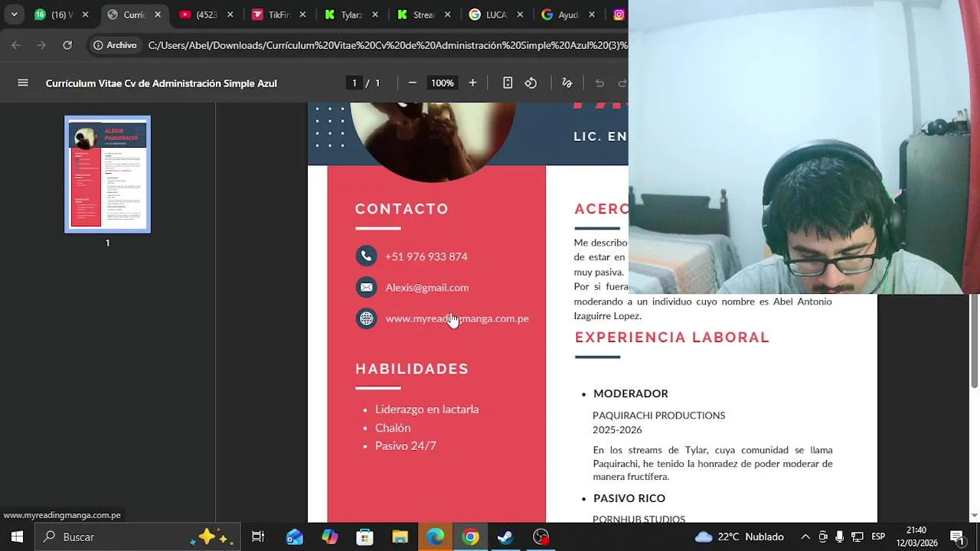
Task: Open Copilot from the taskbar
Action: pos(329,536)
